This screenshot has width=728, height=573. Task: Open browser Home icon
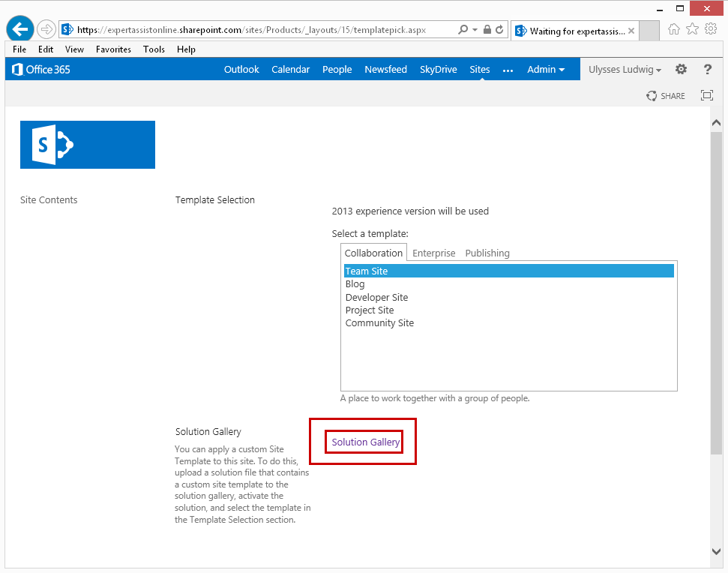[x=674, y=29]
